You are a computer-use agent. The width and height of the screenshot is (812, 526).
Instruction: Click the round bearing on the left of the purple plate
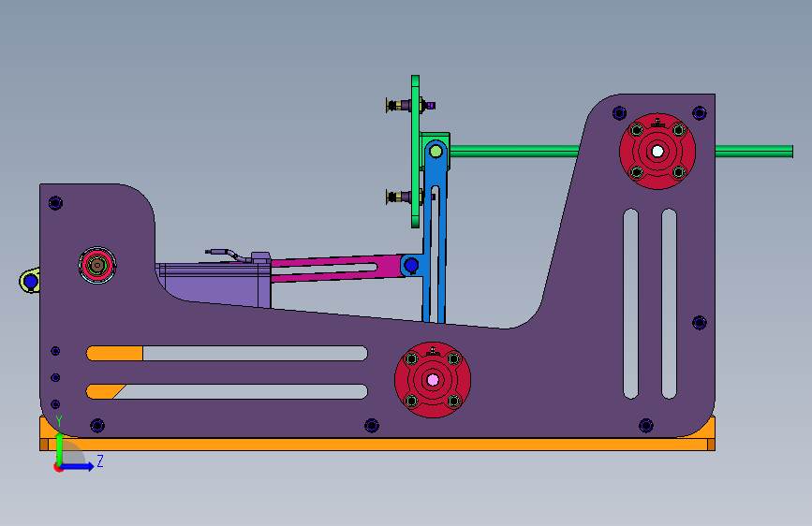[96, 265]
